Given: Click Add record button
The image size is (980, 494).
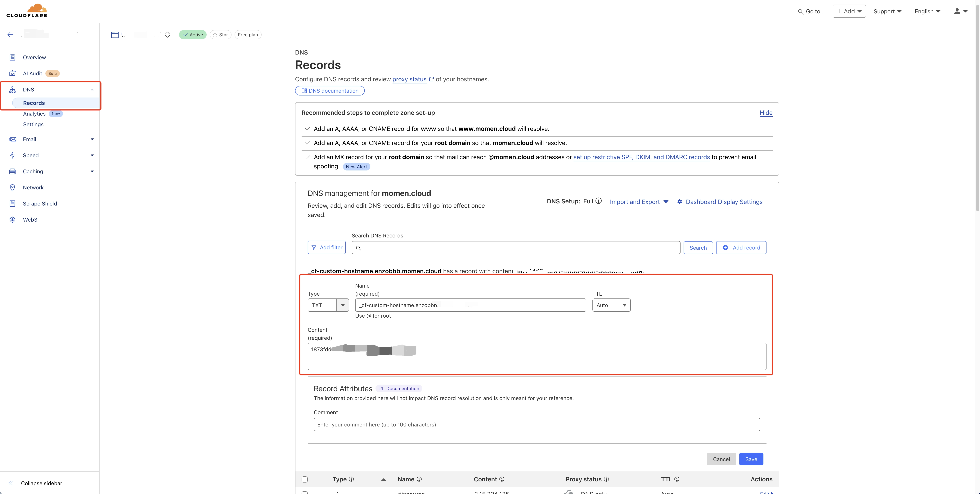Looking at the screenshot, I should tap(741, 248).
